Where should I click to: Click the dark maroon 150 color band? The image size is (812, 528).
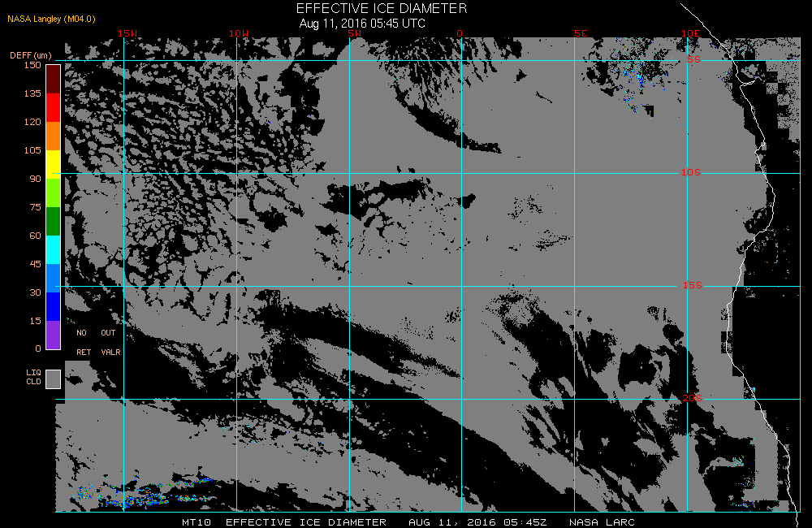pos(54,80)
